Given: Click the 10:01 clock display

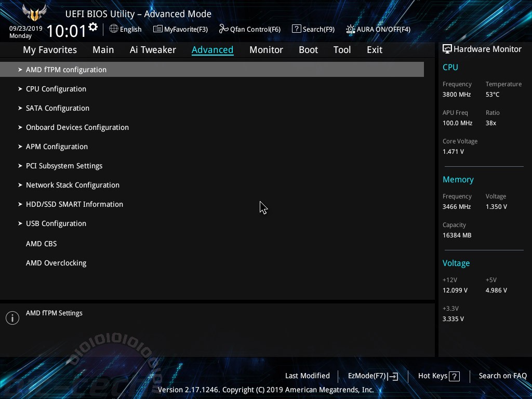Looking at the screenshot, I should point(66,31).
